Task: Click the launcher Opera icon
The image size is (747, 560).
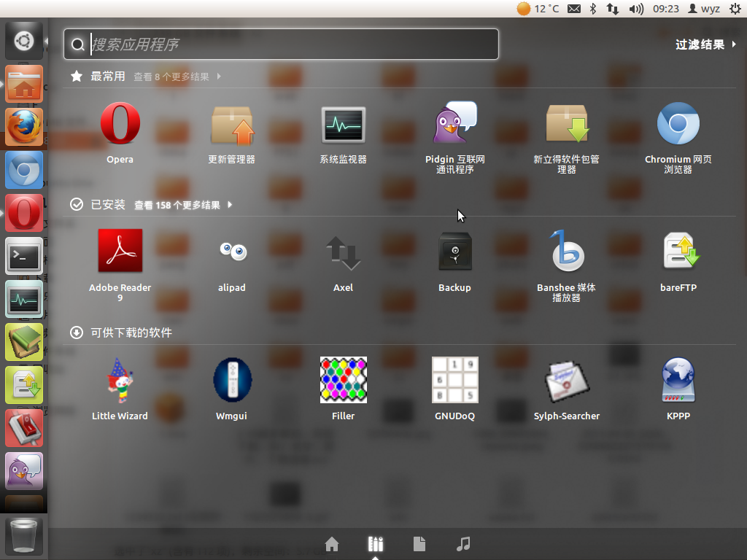Action: pos(24,213)
